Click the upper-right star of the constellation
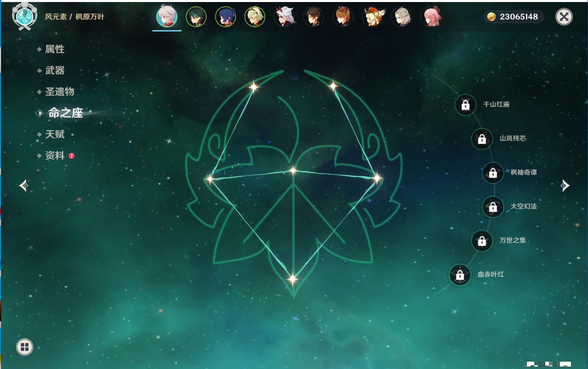 tap(333, 86)
